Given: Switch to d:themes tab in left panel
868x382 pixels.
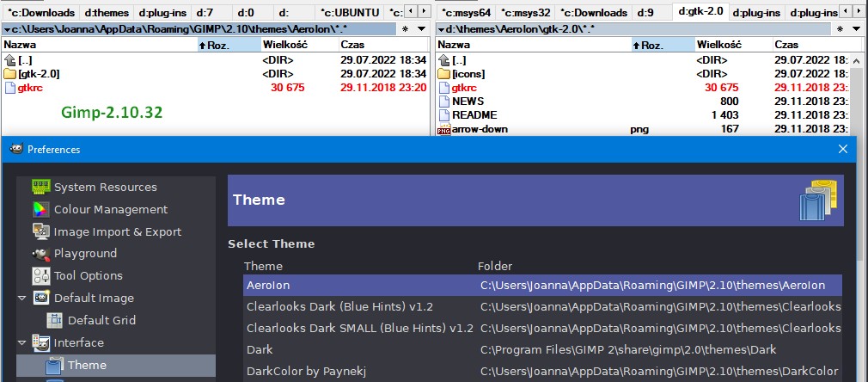Looking at the screenshot, I should [107, 12].
